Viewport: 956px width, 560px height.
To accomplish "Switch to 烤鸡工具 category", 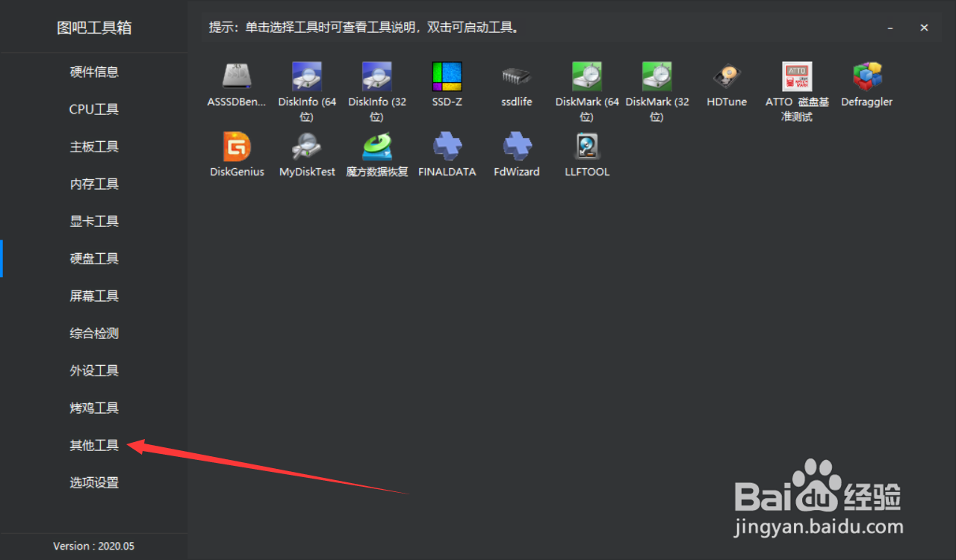I will pyautogui.click(x=94, y=408).
